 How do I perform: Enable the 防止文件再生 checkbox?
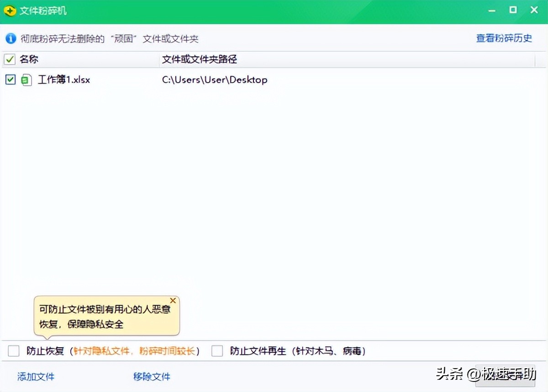click(217, 351)
